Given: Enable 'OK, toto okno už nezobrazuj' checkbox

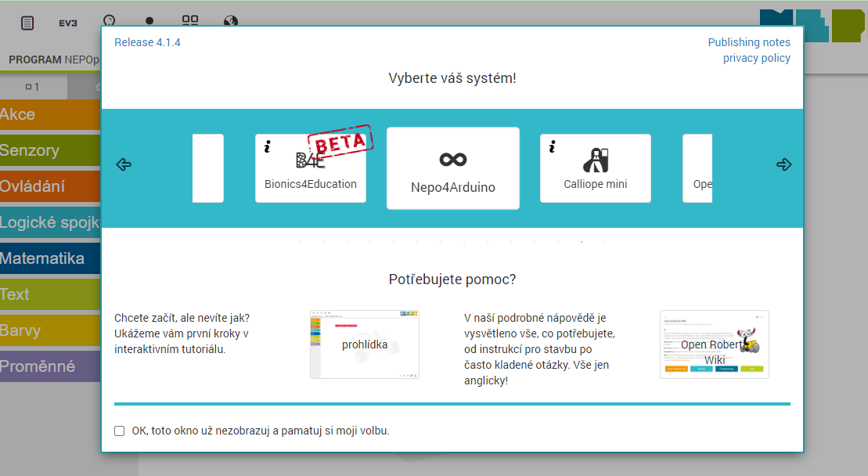Looking at the screenshot, I should point(120,431).
